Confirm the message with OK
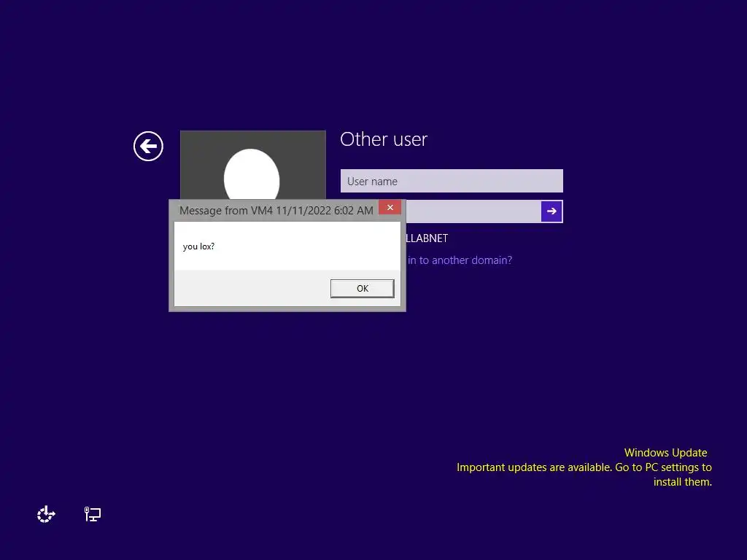This screenshot has width=747, height=560. pyautogui.click(x=362, y=289)
